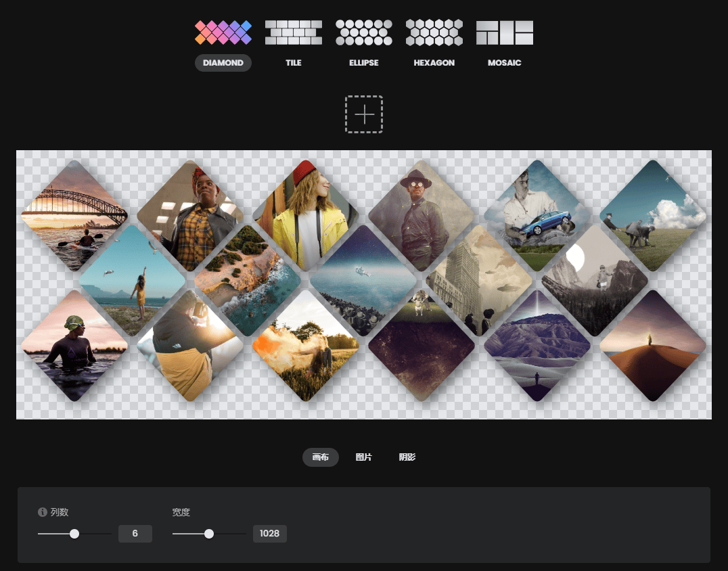Click the column count field showing 6
728x571 pixels.
pos(135,534)
